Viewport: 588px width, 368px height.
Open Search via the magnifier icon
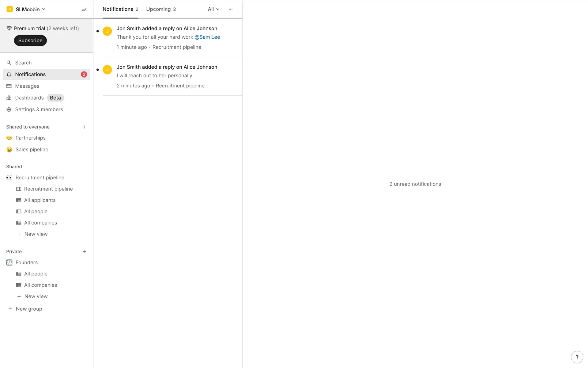pyautogui.click(x=9, y=63)
